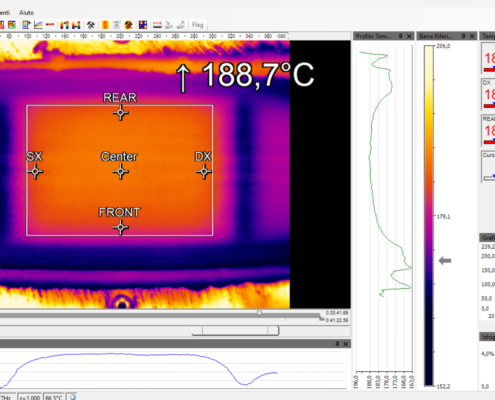Viewport: 495px width, 400px height.
Task: Click the line graph chart toolbar icon
Action: [38, 25]
